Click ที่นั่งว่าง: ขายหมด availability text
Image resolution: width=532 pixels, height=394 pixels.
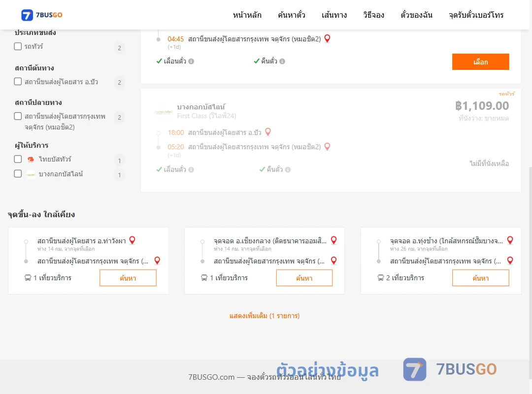[x=484, y=118]
